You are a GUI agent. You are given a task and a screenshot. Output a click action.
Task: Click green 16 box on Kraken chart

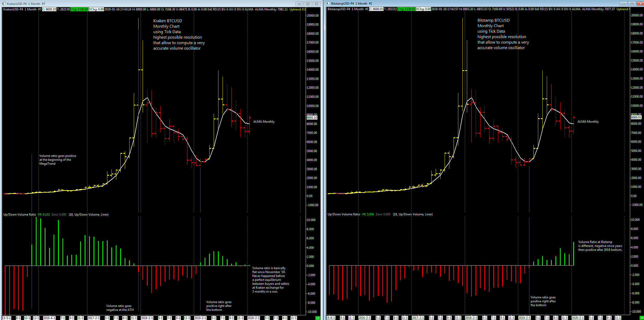click(318, 318)
